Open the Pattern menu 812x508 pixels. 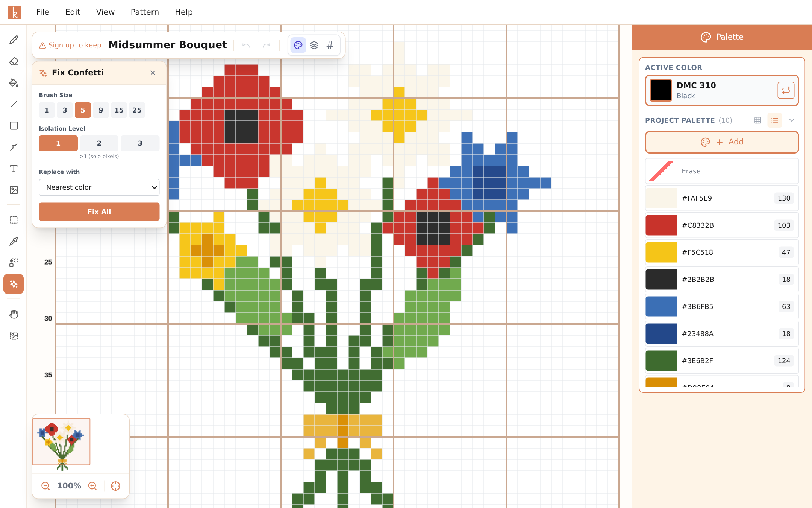coord(145,12)
